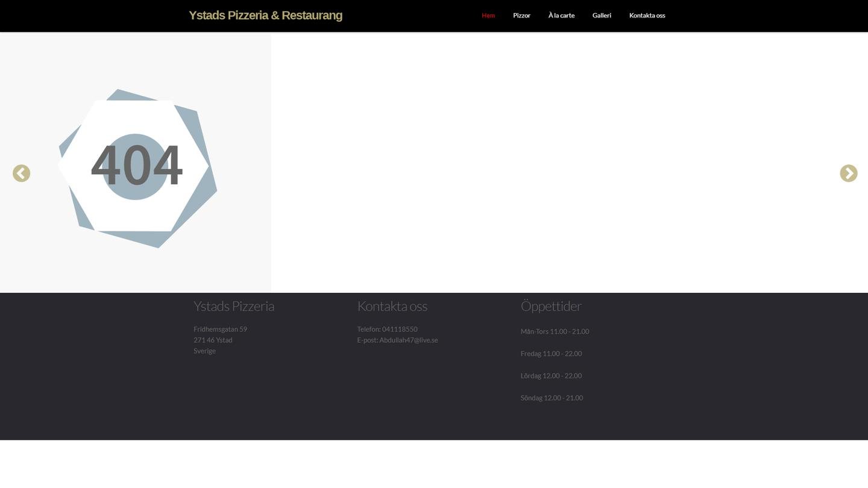Open the Hem menu item
868x488 pixels.
488,16
